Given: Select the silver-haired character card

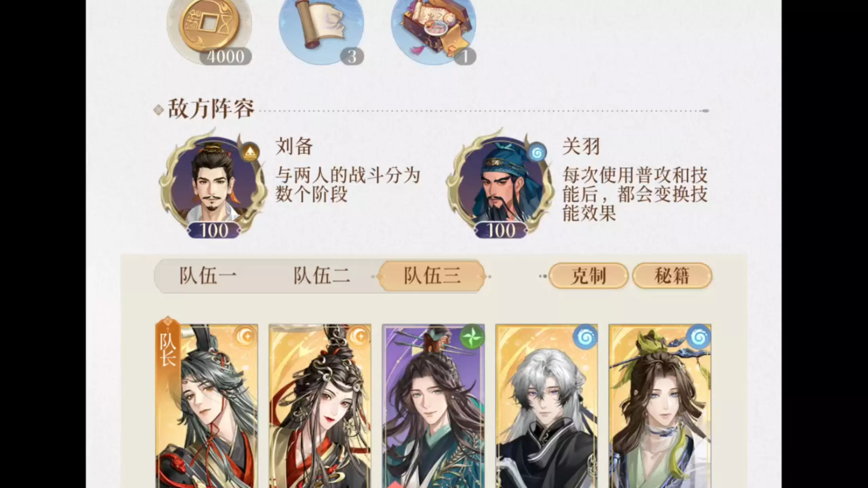Looking at the screenshot, I should point(547,406).
